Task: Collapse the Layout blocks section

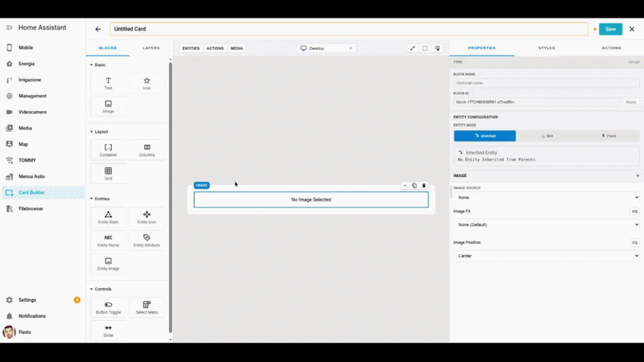Action: click(x=99, y=132)
